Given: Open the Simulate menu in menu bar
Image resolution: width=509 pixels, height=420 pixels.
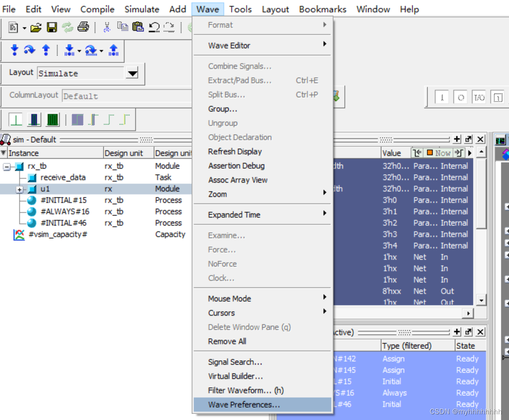Looking at the screenshot, I should (x=142, y=9).
